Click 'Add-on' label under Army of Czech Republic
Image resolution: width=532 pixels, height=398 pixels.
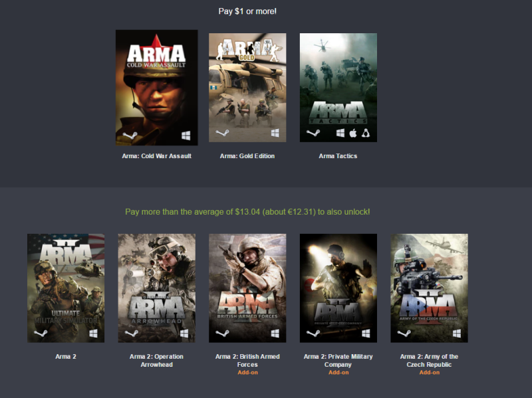tap(430, 373)
